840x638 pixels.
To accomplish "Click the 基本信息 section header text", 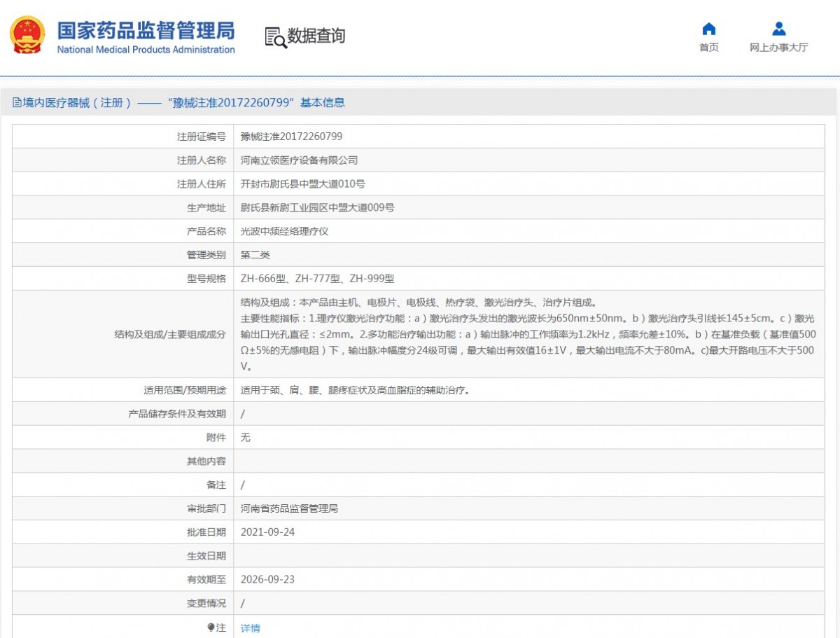I will [x=322, y=103].
